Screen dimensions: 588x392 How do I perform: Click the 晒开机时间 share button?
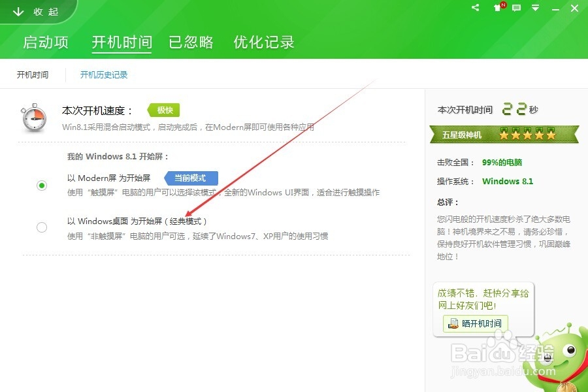point(475,323)
